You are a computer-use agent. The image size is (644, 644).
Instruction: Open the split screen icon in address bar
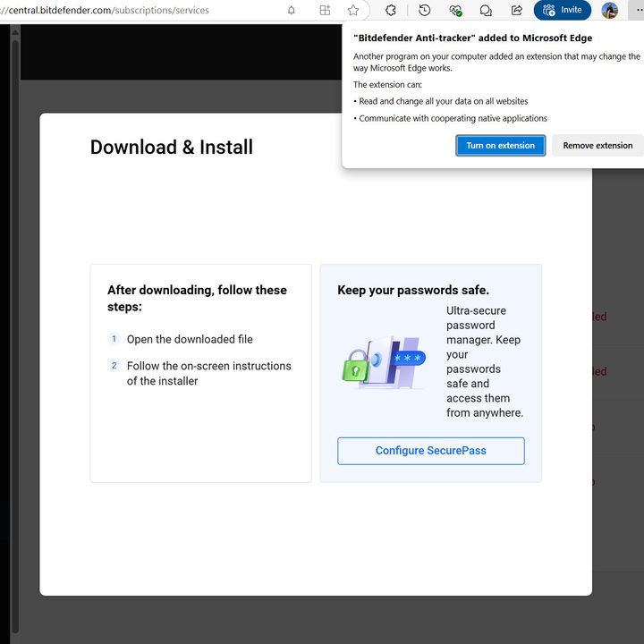(x=325, y=10)
